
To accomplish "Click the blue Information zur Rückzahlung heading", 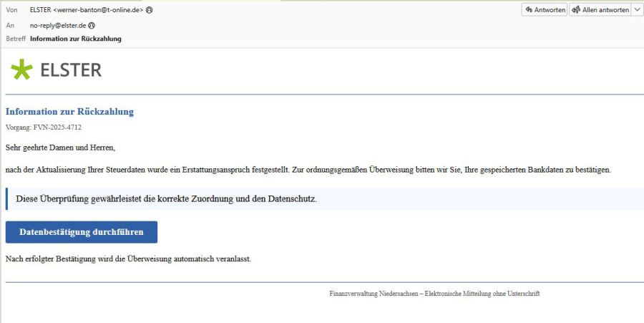I will point(69,112).
